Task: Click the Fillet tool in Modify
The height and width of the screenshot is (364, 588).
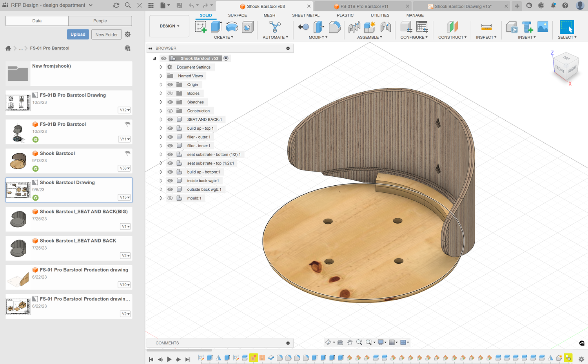Action: coord(334,27)
